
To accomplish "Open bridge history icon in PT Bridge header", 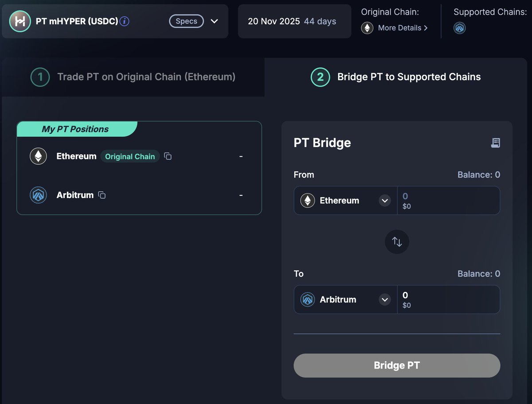I will [496, 143].
